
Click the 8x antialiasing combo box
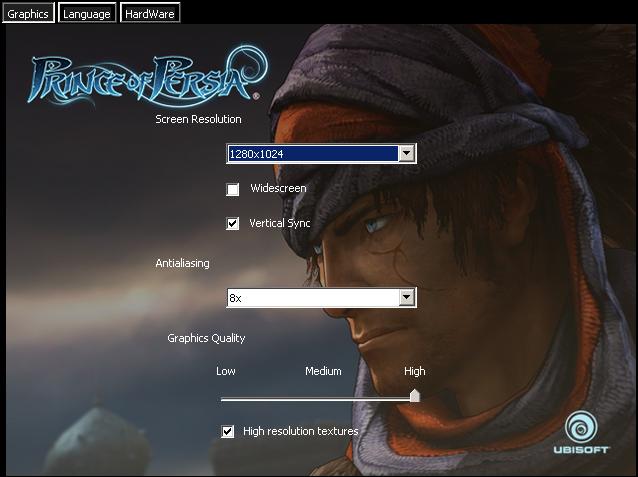click(312, 297)
